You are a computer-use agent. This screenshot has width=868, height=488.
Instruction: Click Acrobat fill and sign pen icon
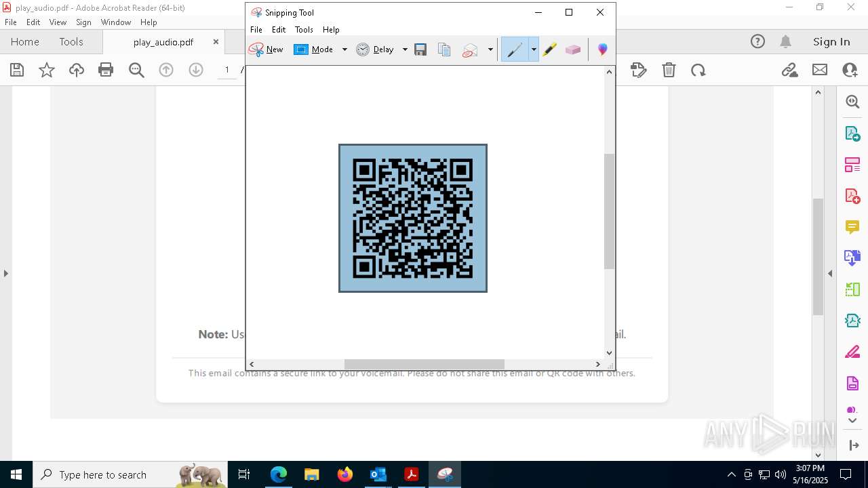638,70
